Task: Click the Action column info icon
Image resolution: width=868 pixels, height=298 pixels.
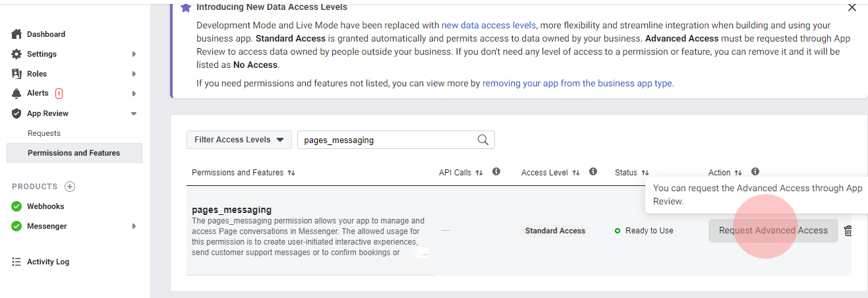Action: [755, 172]
